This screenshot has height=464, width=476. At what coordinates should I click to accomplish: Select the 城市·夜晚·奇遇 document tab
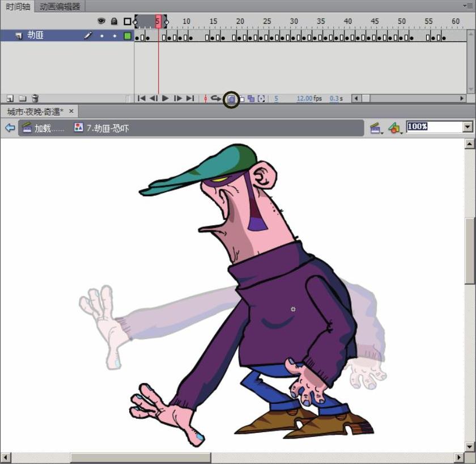coord(35,111)
